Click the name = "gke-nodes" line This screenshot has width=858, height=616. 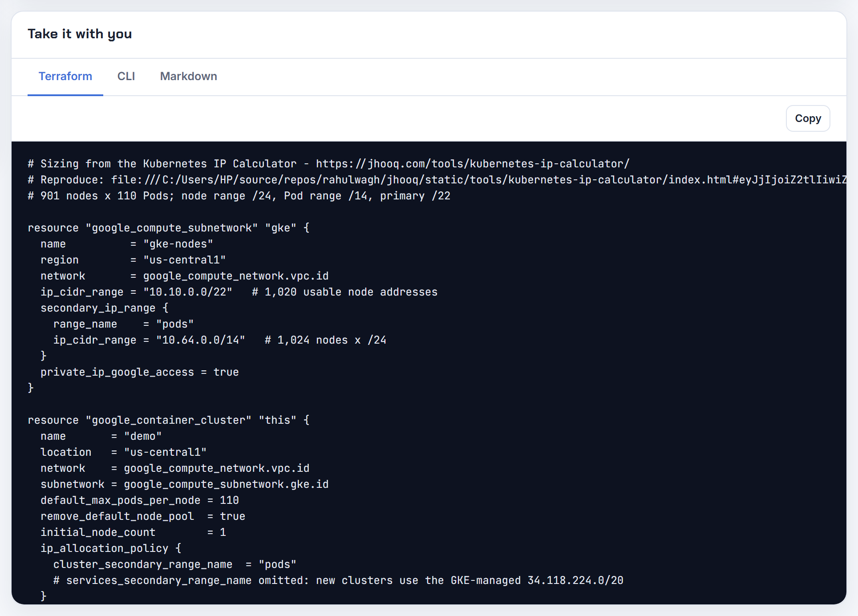127,244
